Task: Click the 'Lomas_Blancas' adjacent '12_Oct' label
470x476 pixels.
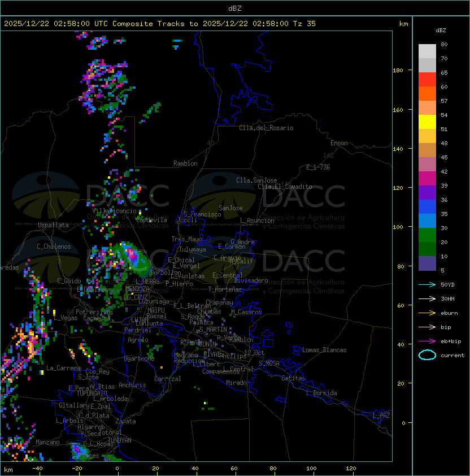Action: coord(254,353)
